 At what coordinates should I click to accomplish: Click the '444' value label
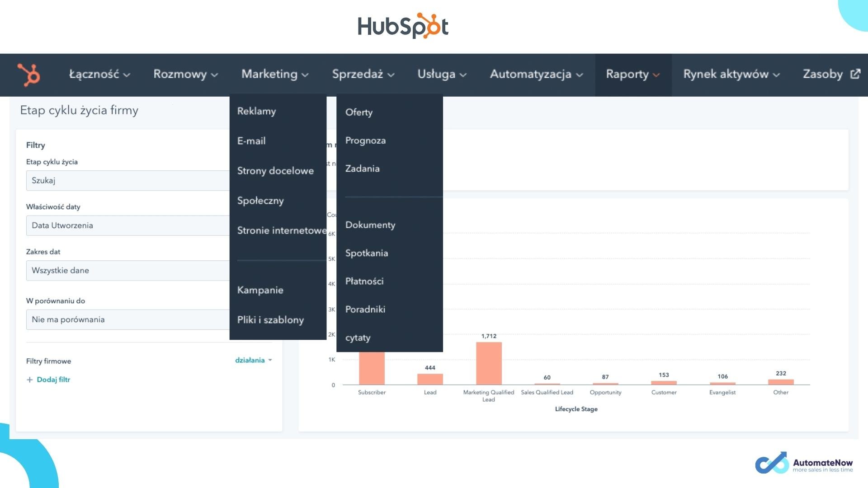430,368
